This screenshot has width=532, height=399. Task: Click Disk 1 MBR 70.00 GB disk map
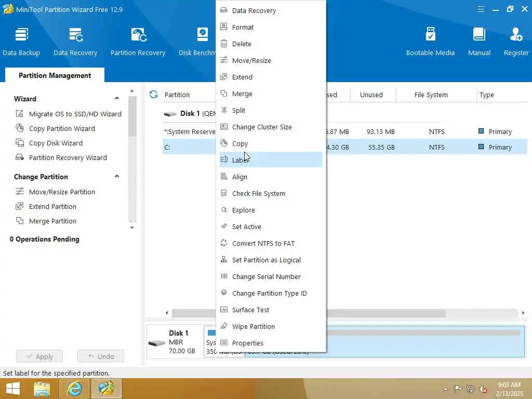point(175,342)
